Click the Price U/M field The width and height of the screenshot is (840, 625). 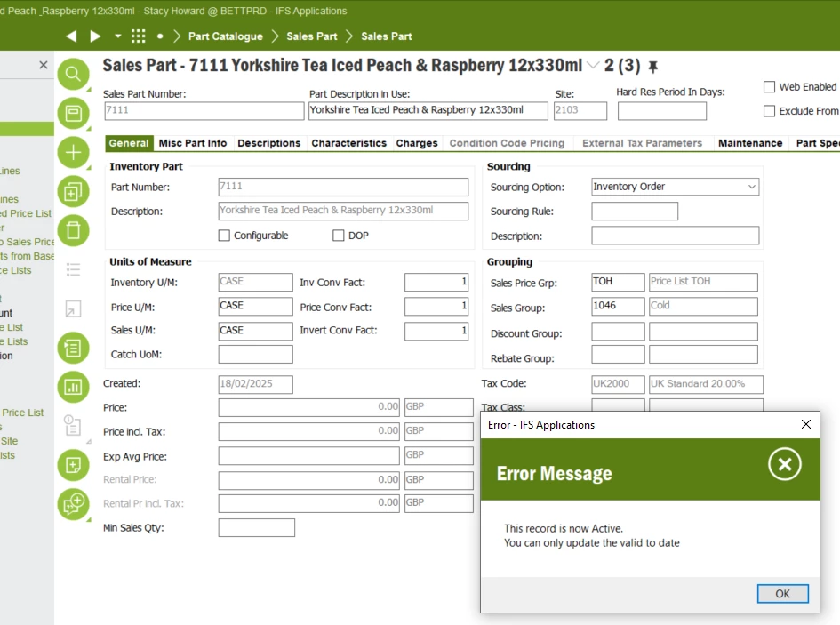coord(255,306)
